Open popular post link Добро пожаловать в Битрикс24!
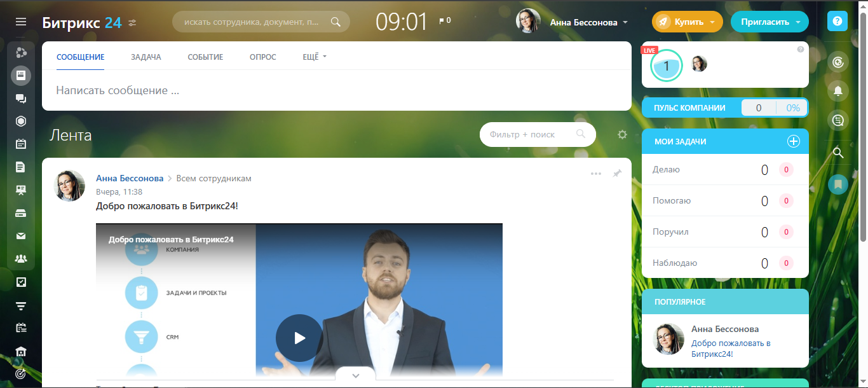The image size is (868, 388). coord(731,348)
